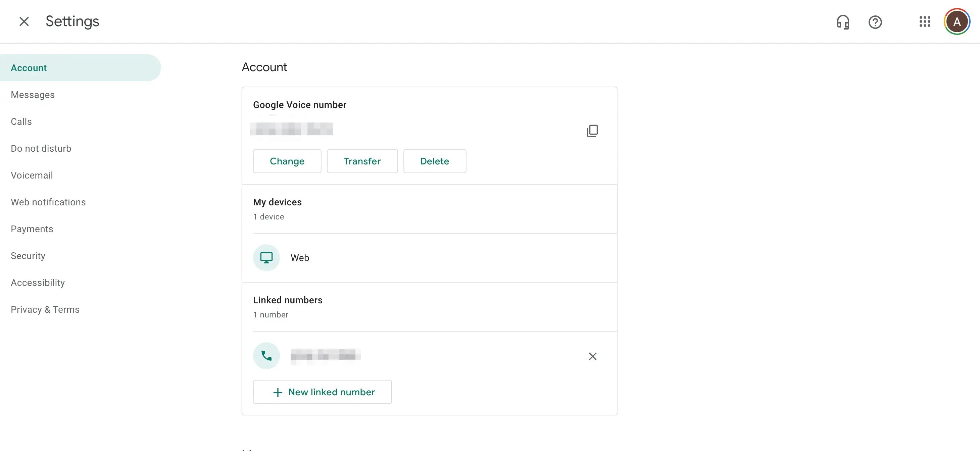The image size is (980, 451).
Task: Open the Google apps grid launcher
Action: tap(925, 22)
